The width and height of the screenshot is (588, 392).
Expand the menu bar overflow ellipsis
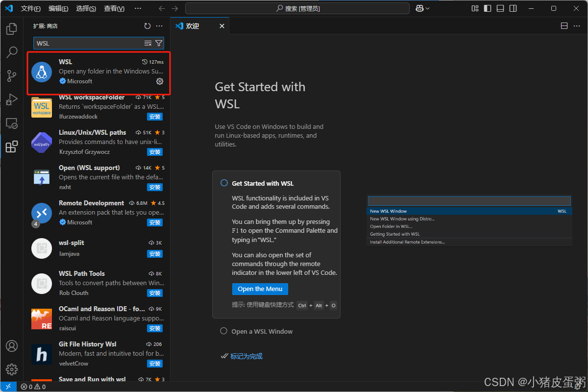coord(138,8)
